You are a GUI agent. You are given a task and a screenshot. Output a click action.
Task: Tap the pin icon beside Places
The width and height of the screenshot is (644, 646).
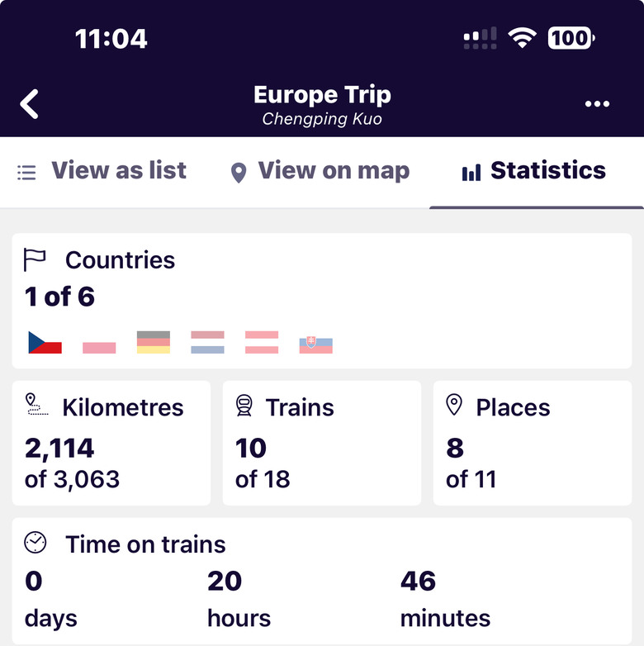(x=454, y=405)
